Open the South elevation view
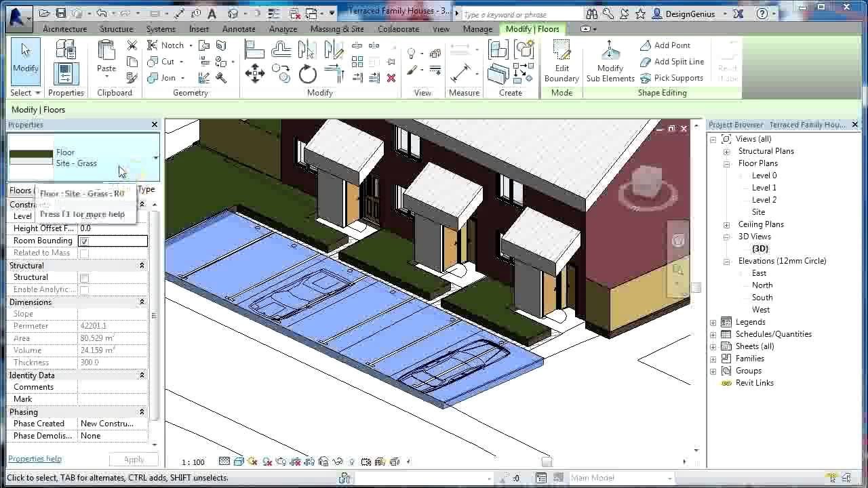 (762, 298)
